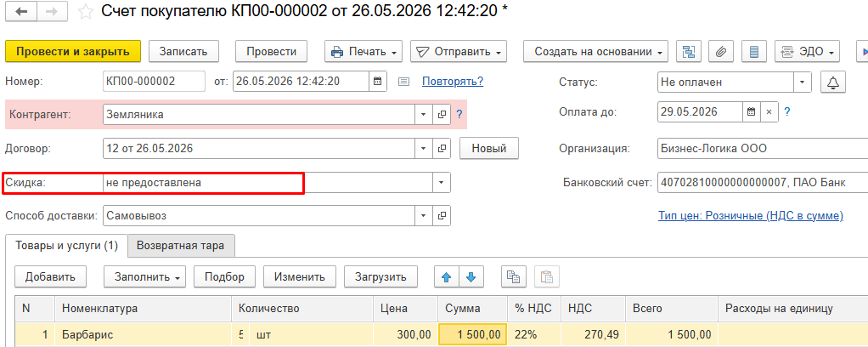The height and width of the screenshot is (347, 868).
Task: Show help for Контрагент question mark
Action: pyautogui.click(x=459, y=115)
